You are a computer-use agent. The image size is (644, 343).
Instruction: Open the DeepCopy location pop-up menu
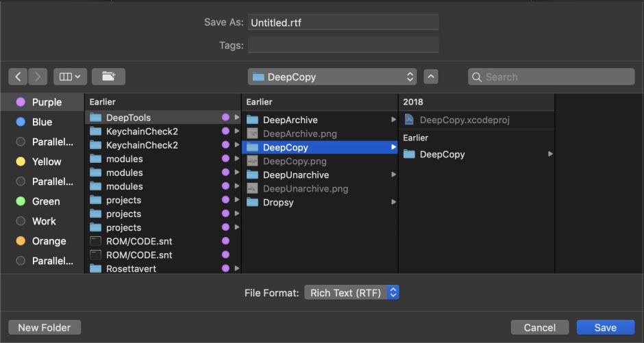click(x=332, y=77)
